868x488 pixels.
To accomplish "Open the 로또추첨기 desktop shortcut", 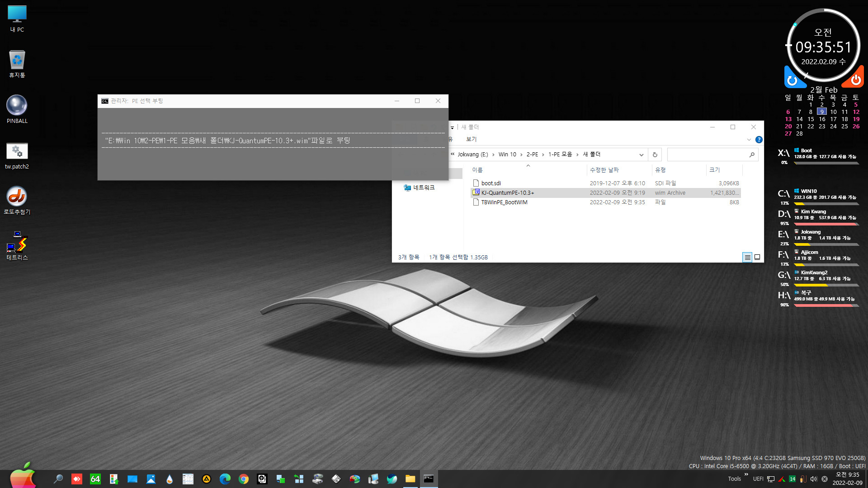I will (17, 200).
